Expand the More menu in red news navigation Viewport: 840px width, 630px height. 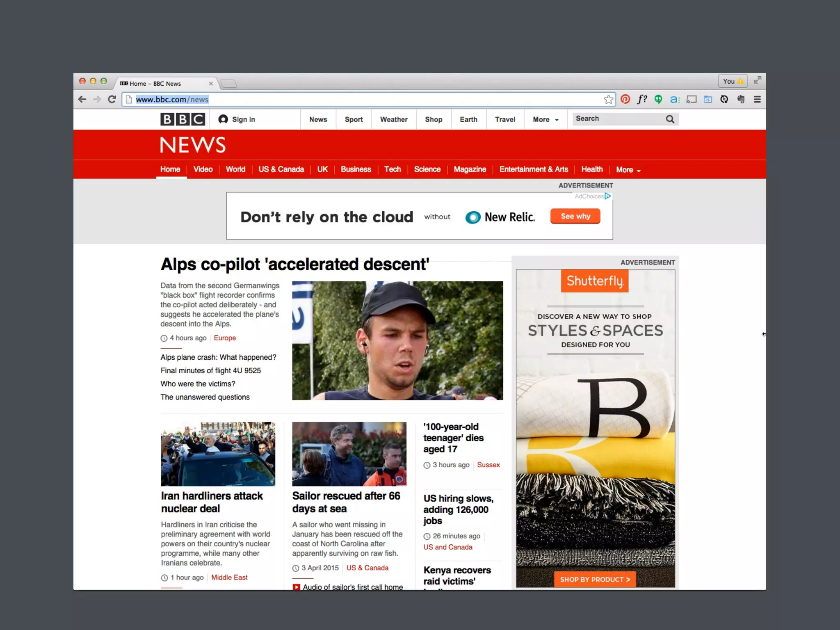pos(628,170)
